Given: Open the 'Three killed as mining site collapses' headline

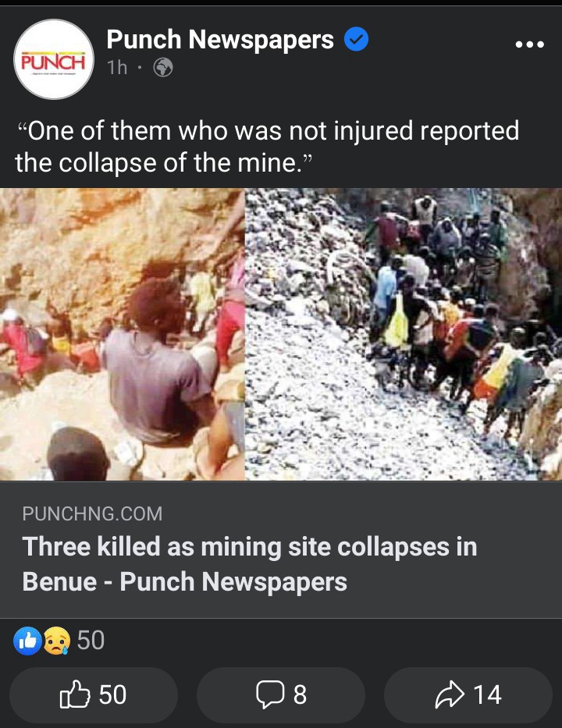Looking at the screenshot, I should [250, 563].
